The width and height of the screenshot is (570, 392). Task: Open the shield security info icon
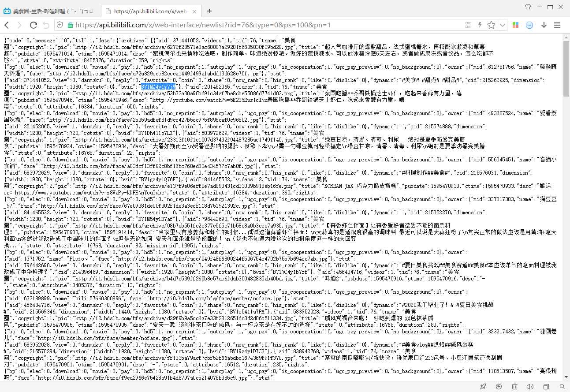pos(60,25)
